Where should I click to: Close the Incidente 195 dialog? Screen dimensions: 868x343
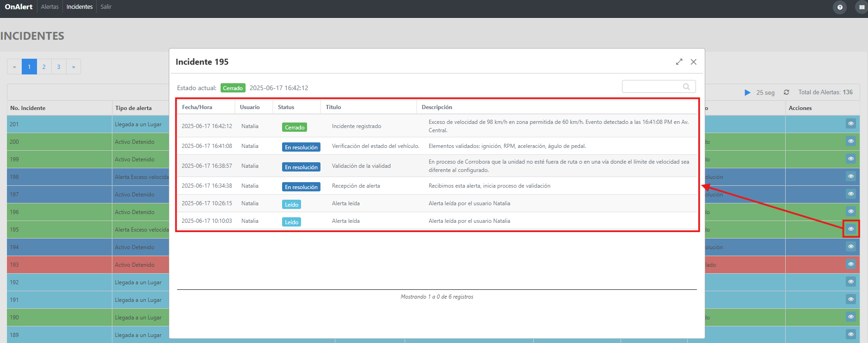pos(694,62)
